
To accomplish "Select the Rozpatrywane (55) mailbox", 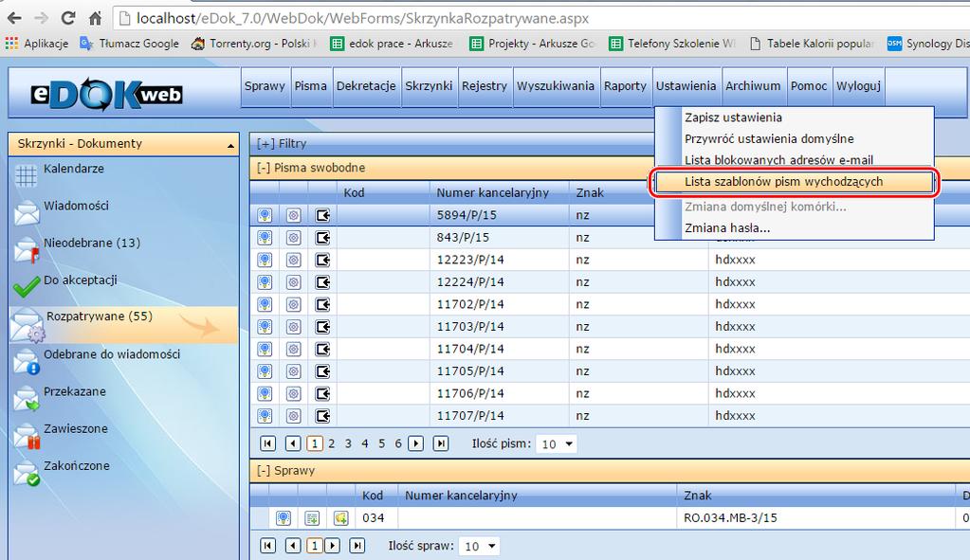I will point(123,324).
